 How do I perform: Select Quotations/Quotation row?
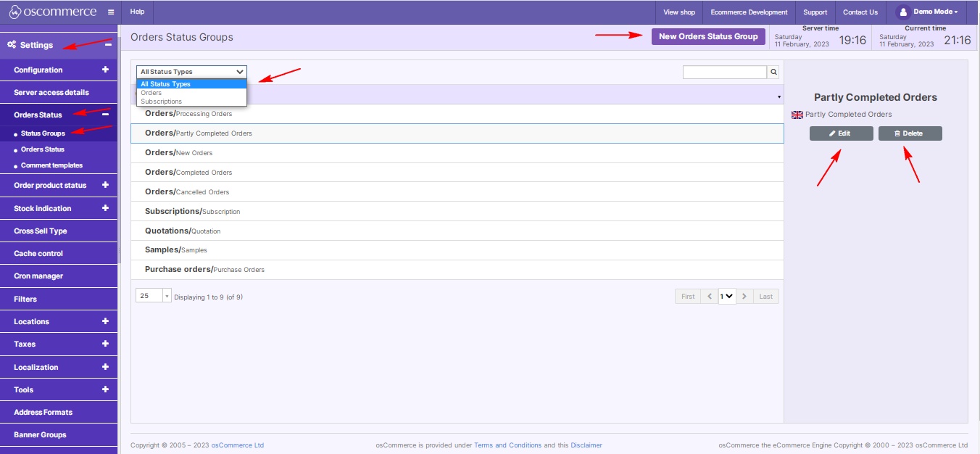click(457, 231)
